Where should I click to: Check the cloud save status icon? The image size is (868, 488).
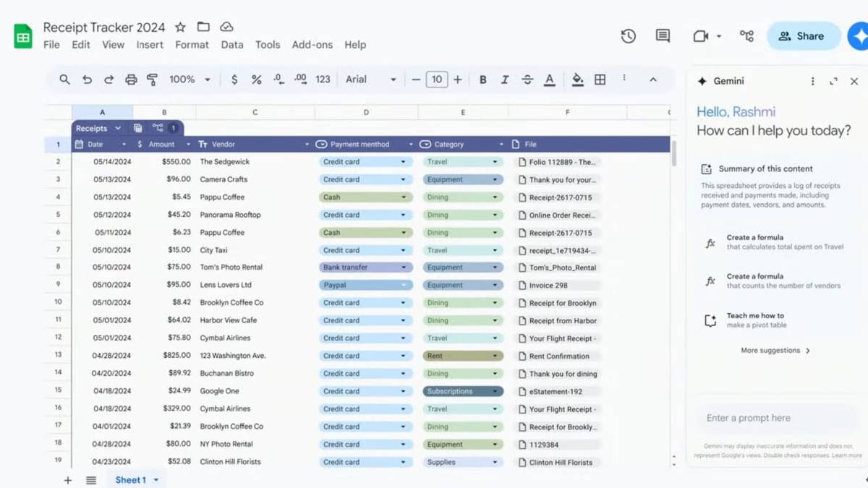click(226, 27)
